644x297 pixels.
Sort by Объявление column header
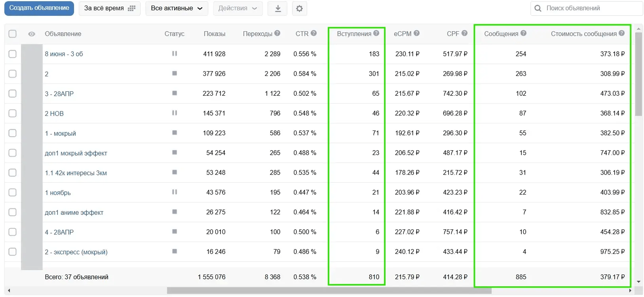pos(63,34)
